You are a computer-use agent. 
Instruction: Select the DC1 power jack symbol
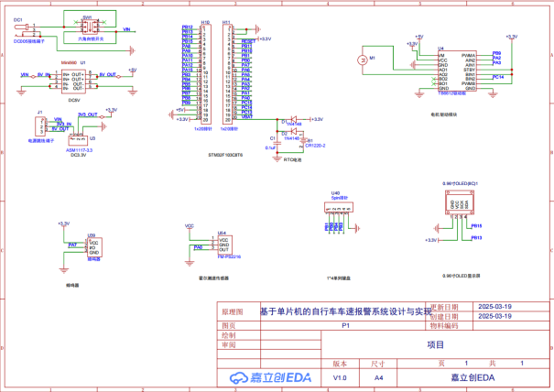25,30
